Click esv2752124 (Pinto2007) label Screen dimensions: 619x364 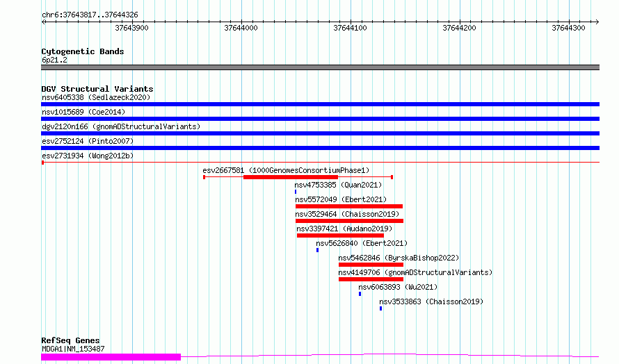(88, 141)
